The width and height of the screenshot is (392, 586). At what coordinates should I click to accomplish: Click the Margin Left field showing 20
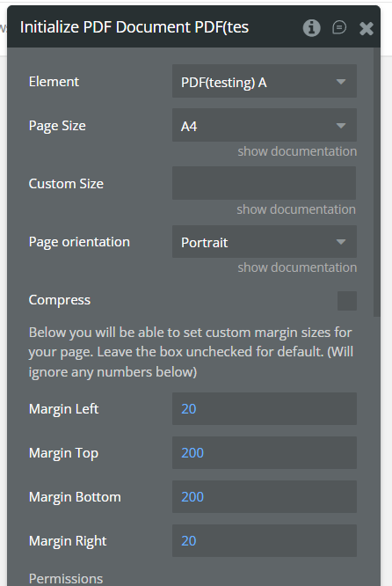click(x=265, y=409)
